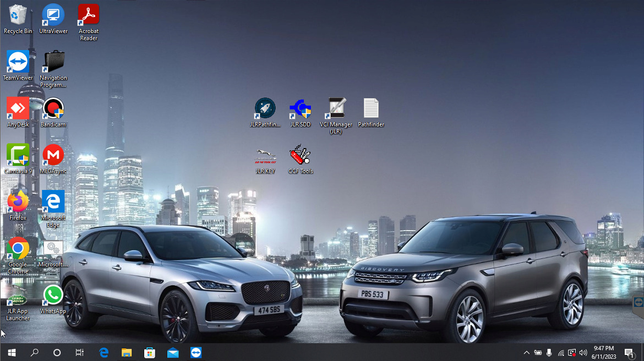Viewport: 644px width, 361px height.
Task: Click the VCI Manager (JLR) shortcut
Action: click(x=336, y=109)
